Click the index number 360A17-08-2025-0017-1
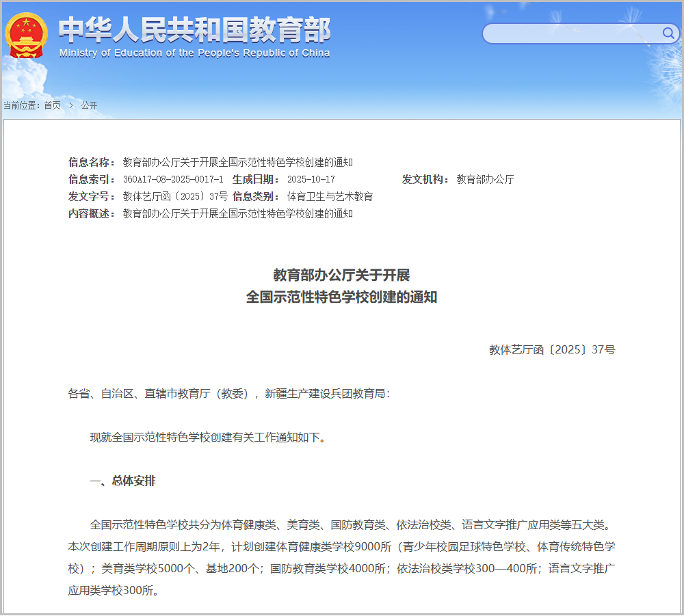 click(173, 179)
